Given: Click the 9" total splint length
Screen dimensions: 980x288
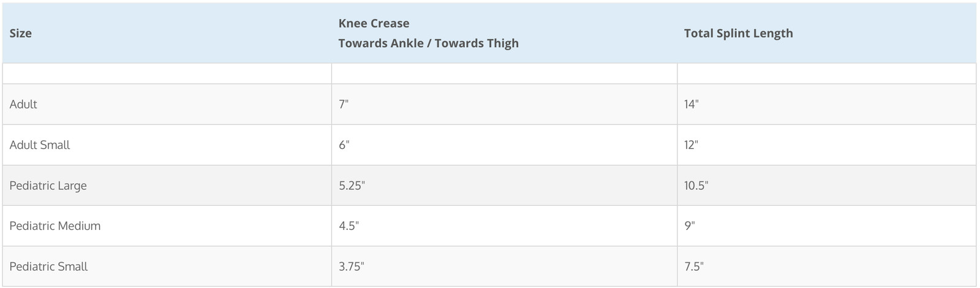Looking at the screenshot, I should coord(690,225).
